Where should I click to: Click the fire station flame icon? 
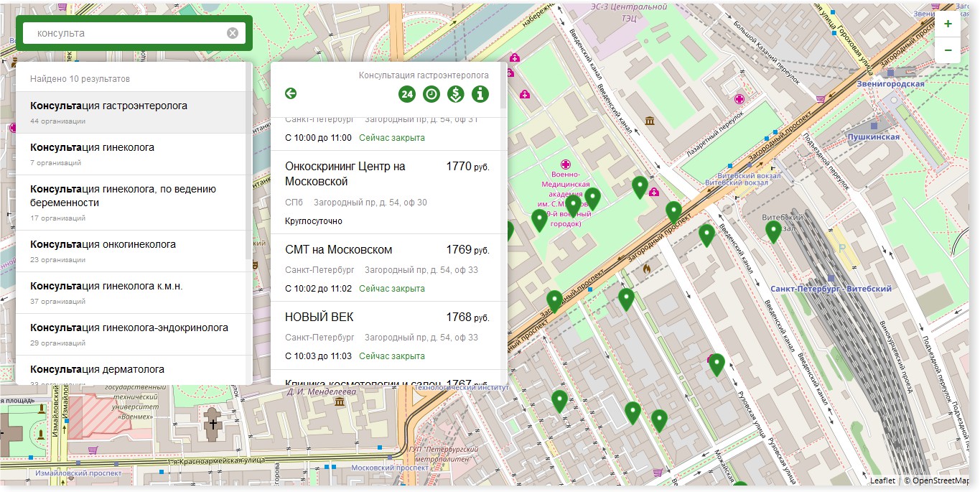(x=647, y=269)
